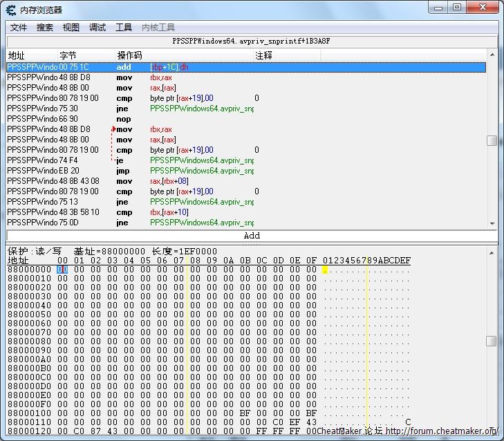Open the 视图 menu
This screenshot has width=504, height=441.
click(x=71, y=28)
